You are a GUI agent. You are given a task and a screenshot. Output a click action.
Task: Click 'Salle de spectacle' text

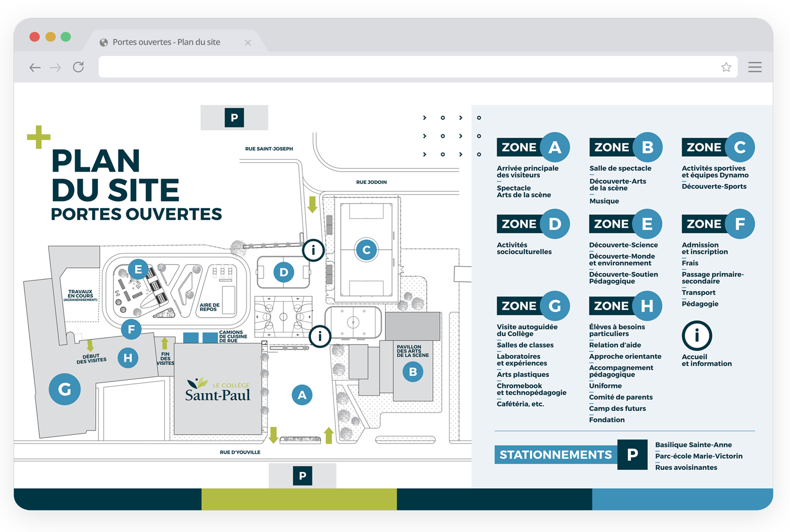click(620, 168)
